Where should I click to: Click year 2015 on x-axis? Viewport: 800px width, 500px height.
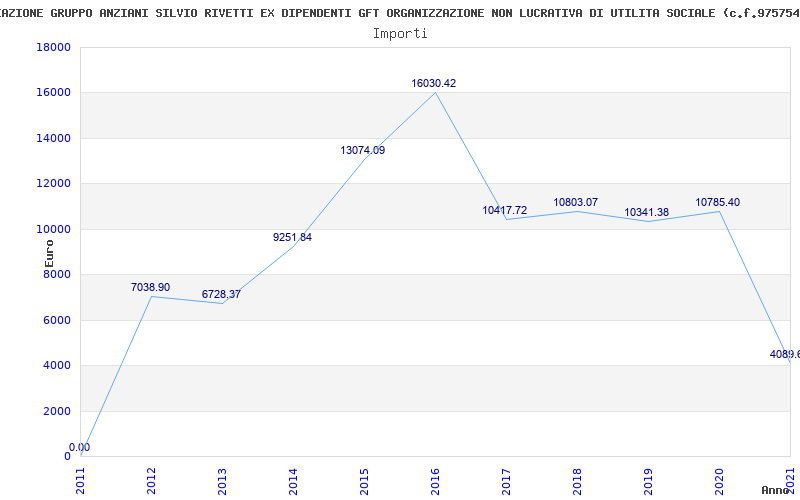click(x=364, y=482)
